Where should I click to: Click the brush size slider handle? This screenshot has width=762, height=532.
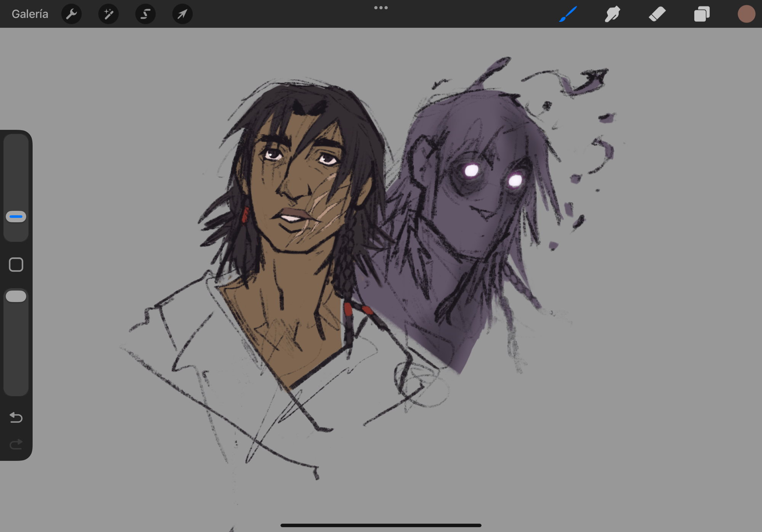[x=16, y=216]
